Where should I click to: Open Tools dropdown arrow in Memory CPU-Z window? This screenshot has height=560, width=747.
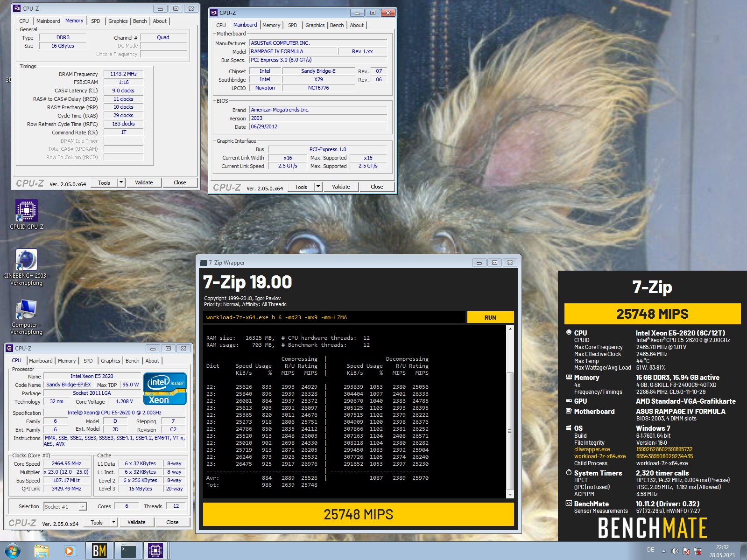121,182
